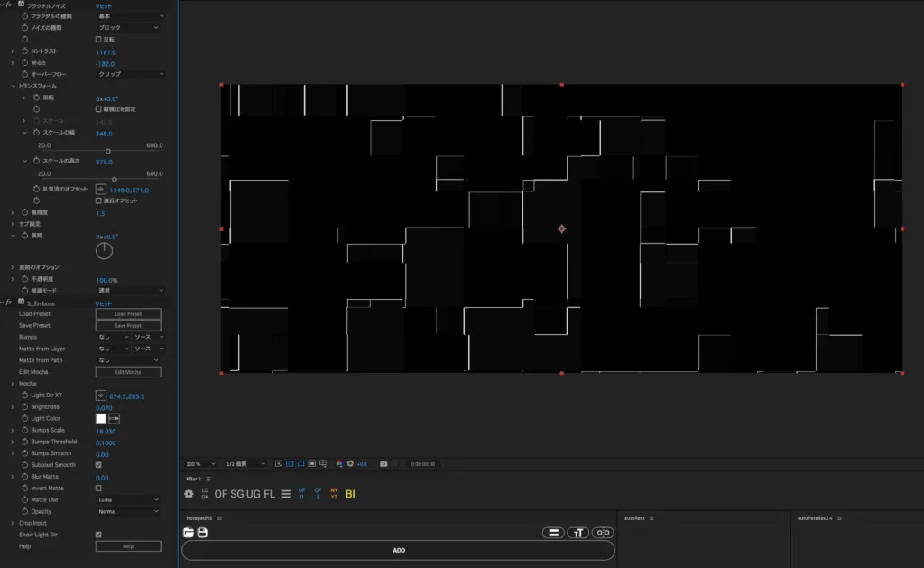
Task: Open file with NotepadNS folder icon
Action: pos(189,533)
